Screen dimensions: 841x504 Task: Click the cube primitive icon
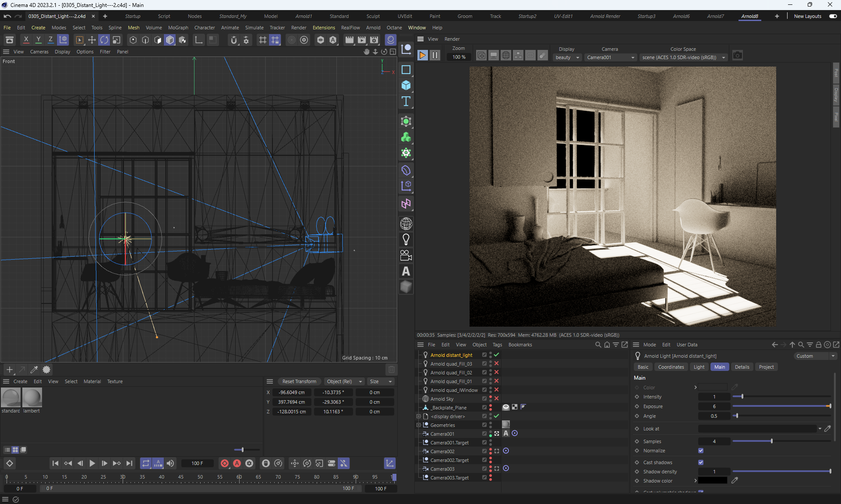(x=406, y=85)
